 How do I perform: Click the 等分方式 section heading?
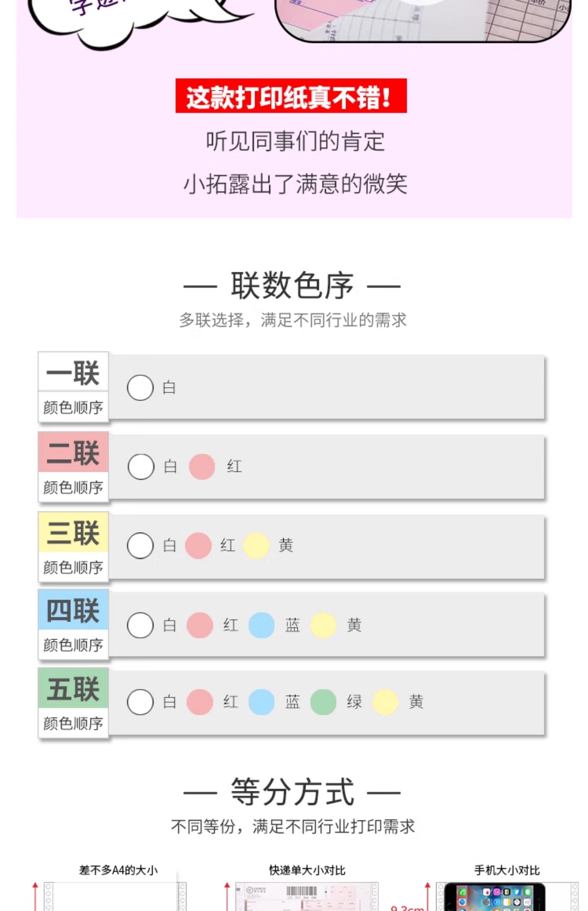click(292, 792)
